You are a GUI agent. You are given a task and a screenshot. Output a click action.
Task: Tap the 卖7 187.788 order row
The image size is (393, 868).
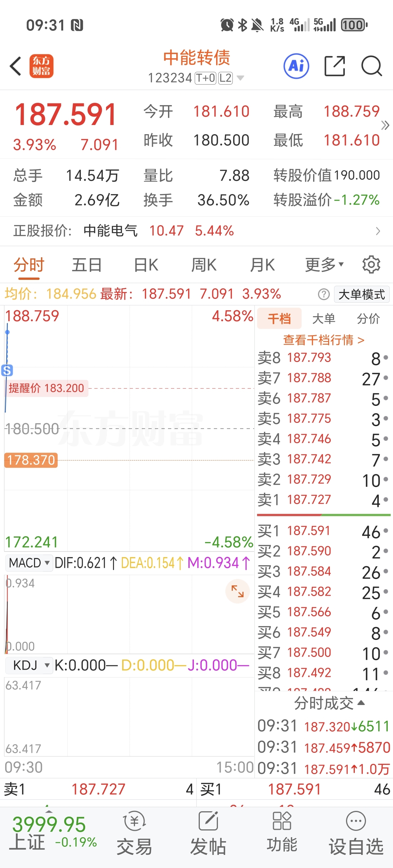coord(323,378)
